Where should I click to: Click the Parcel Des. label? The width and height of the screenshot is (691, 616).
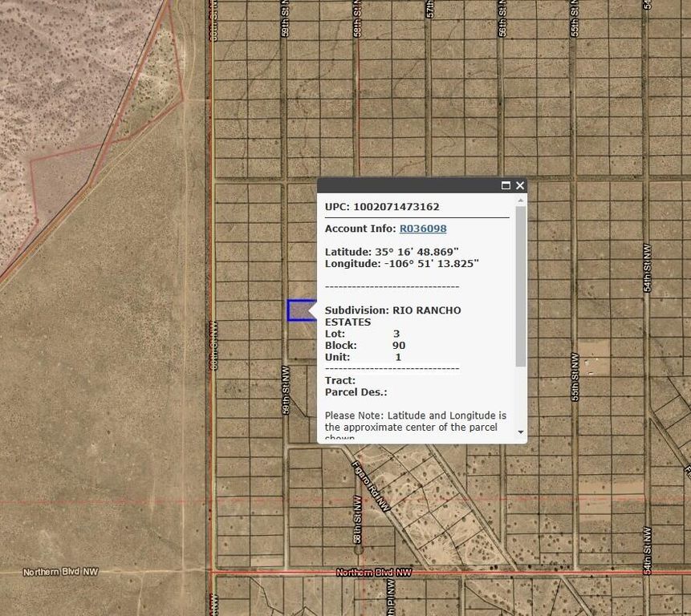(x=356, y=392)
